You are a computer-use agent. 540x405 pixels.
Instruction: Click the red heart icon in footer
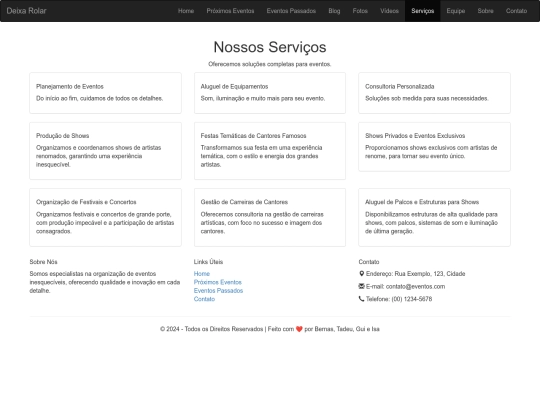[299, 329]
